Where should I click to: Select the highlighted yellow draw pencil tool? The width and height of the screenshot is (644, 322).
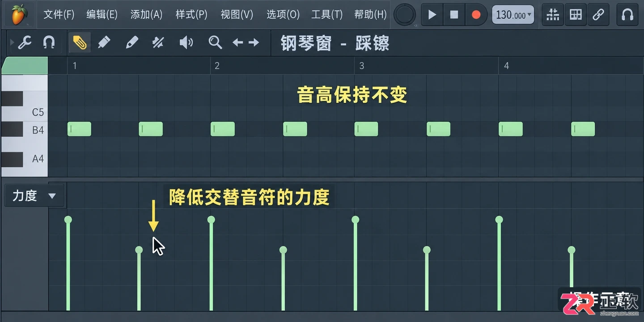(79, 42)
